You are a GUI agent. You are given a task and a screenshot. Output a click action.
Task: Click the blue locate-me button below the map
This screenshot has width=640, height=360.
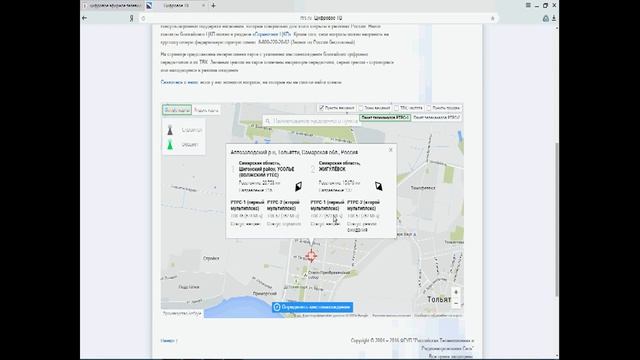(x=312, y=307)
